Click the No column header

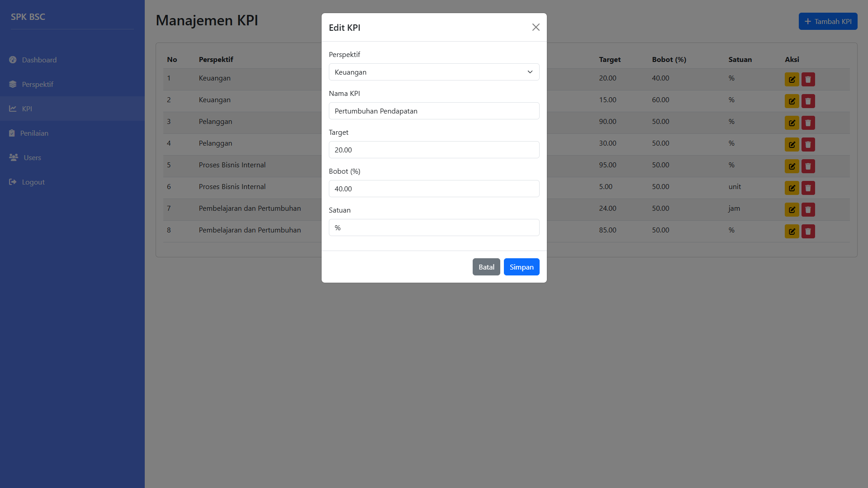click(172, 59)
